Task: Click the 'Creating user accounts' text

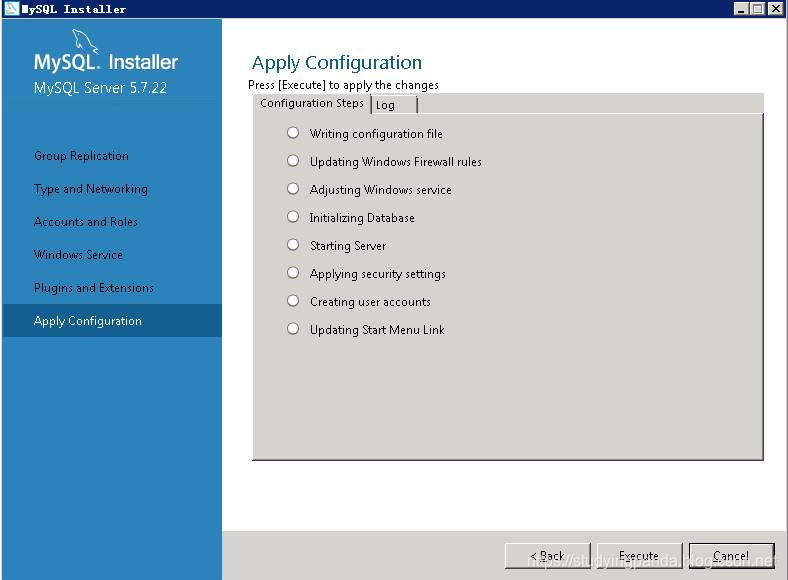Action: pyautogui.click(x=370, y=302)
